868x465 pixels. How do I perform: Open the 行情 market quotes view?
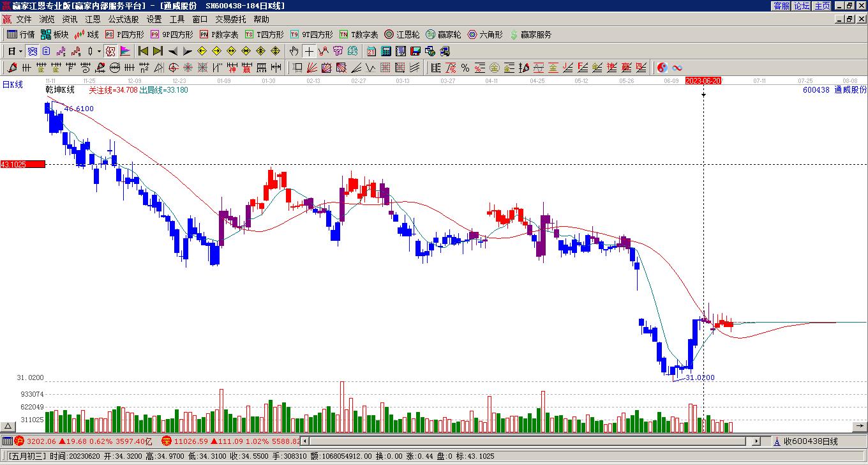[20, 34]
